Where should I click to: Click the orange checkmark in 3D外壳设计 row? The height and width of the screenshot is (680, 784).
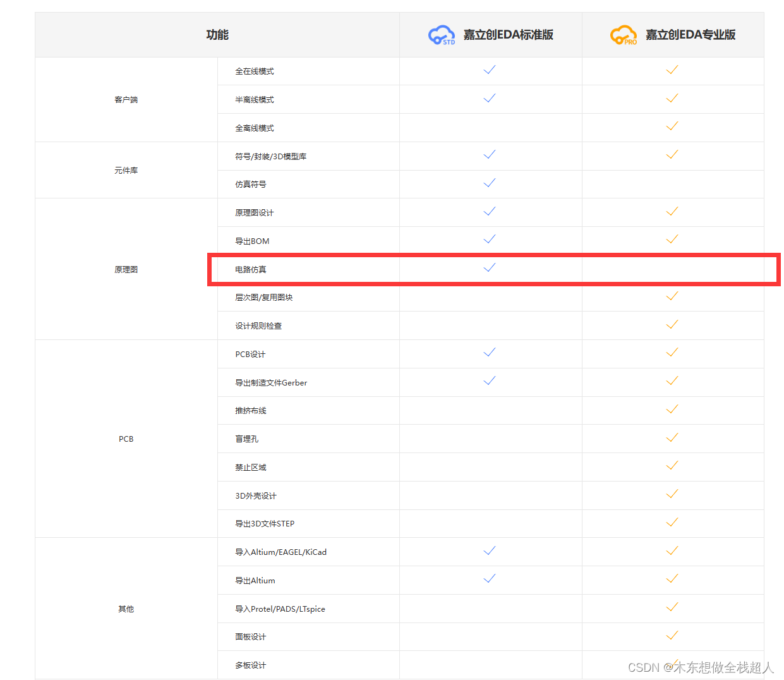(x=672, y=494)
